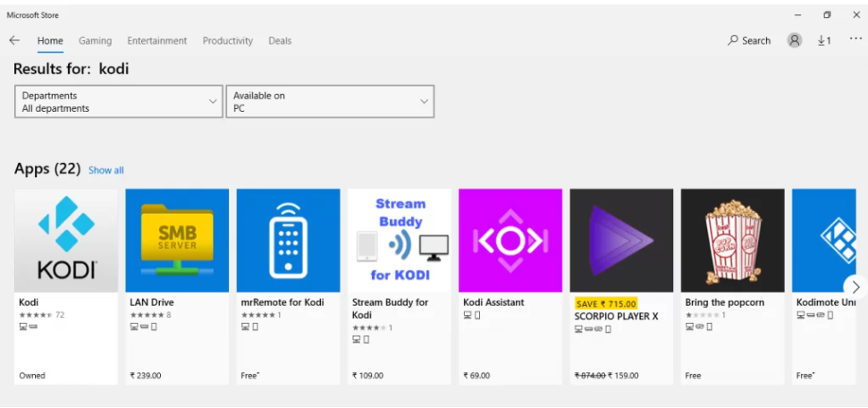Switch to the Entertainment tab
This screenshot has width=868, height=408.
[157, 40]
